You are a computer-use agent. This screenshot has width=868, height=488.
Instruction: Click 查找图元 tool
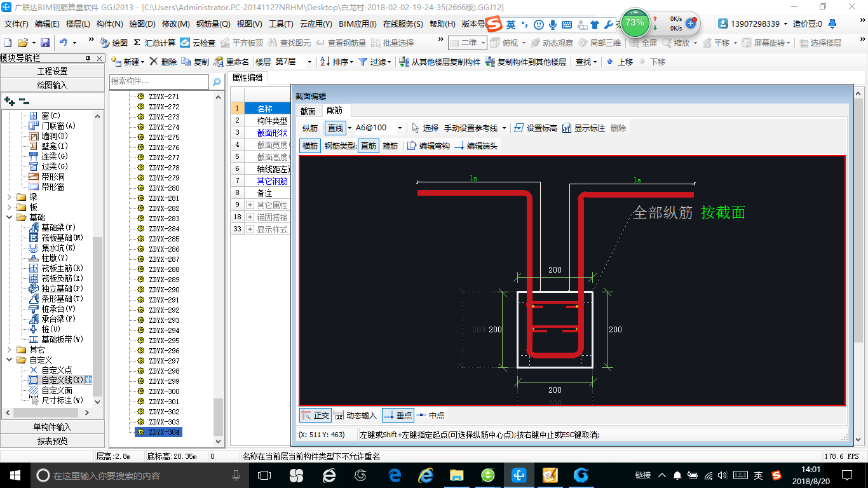289,43
